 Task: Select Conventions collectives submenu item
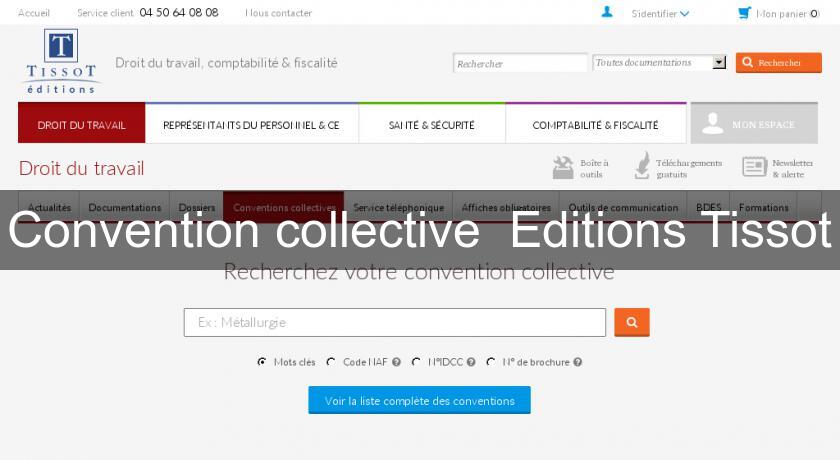click(284, 207)
